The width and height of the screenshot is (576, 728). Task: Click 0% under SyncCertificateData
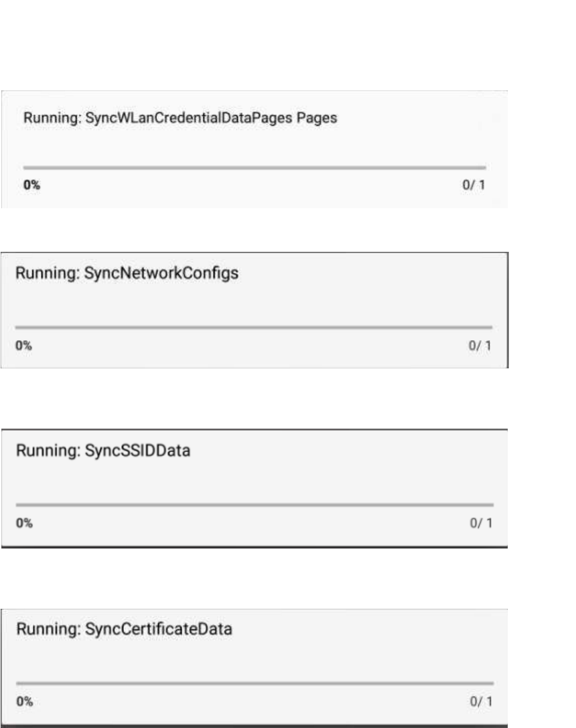click(x=25, y=701)
